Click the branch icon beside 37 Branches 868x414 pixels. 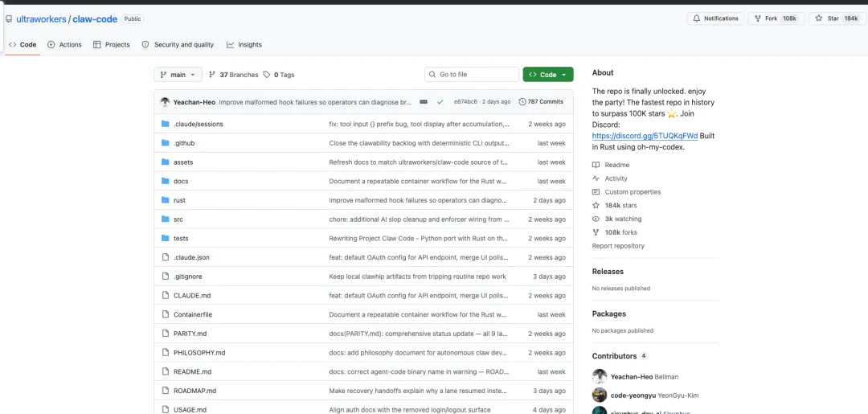point(212,75)
